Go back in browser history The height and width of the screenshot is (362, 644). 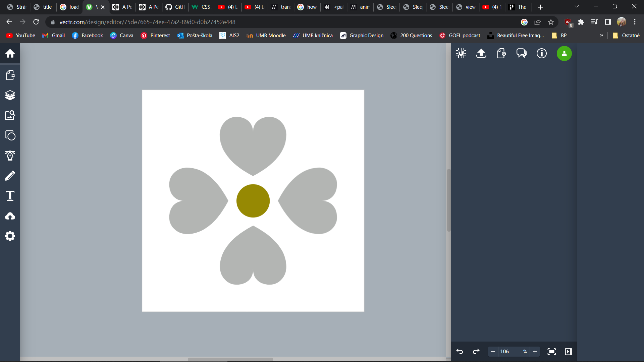pyautogui.click(x=9, y=22)
